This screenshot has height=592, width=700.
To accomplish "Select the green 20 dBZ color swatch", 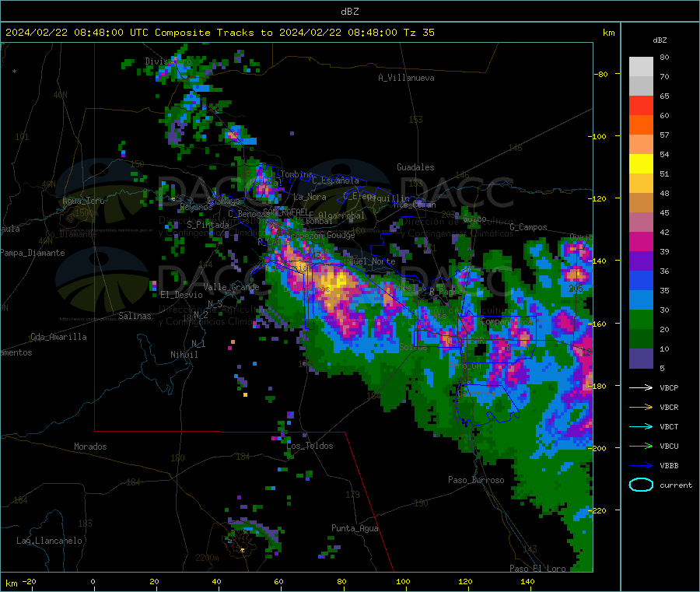I will [x=641, y=319].
